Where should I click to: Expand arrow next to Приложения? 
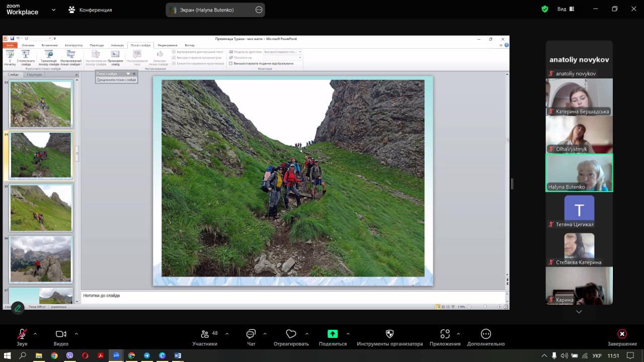458,333
